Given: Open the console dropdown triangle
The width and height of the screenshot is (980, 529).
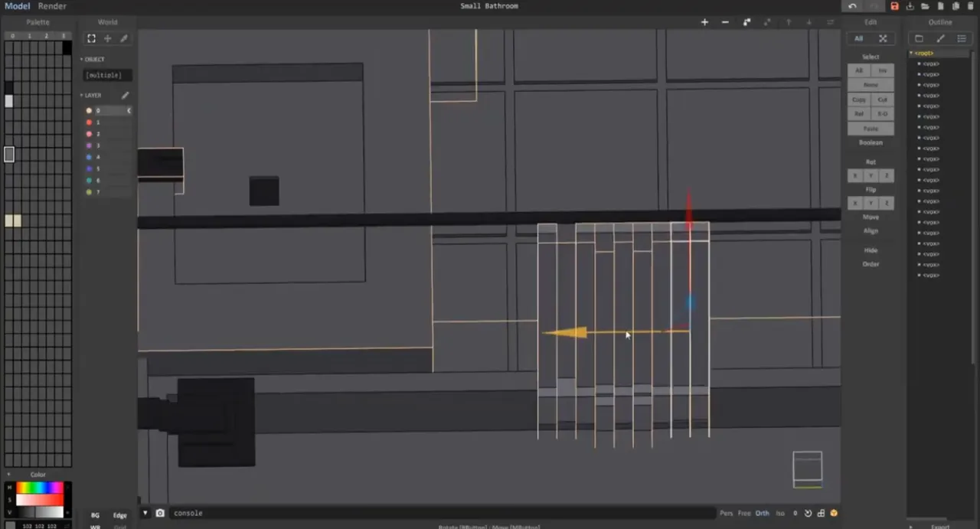Looking at the screenshot, I should (145, 513).
